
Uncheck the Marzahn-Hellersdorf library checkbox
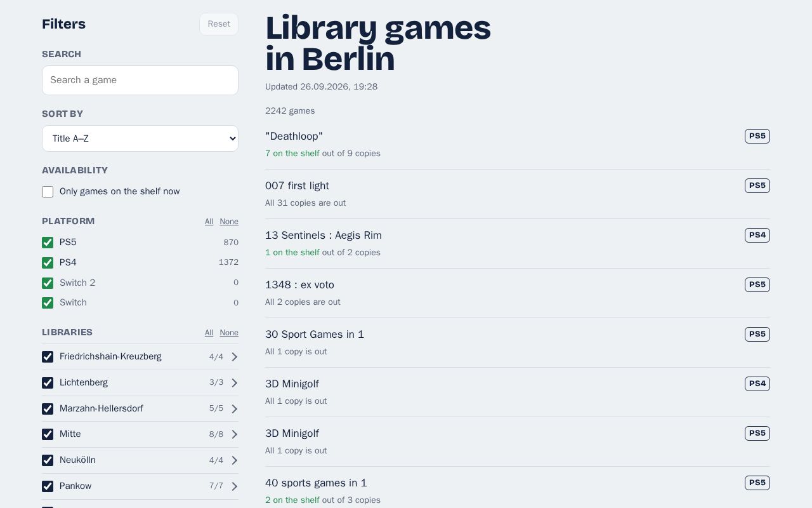pyautogui.click(x=48, y=409)
